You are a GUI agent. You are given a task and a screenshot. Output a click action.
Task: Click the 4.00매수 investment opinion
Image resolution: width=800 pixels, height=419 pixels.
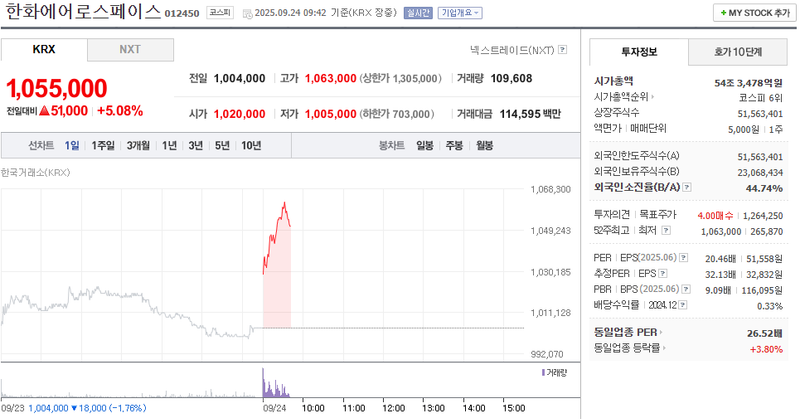(715, 216)
